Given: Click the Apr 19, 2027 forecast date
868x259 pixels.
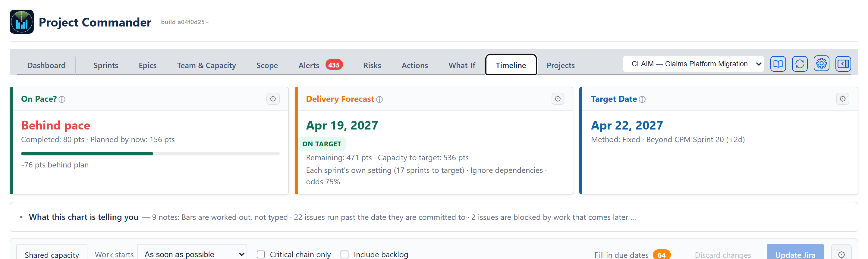Looking at the screenshot, I should (x=342, y=126).
